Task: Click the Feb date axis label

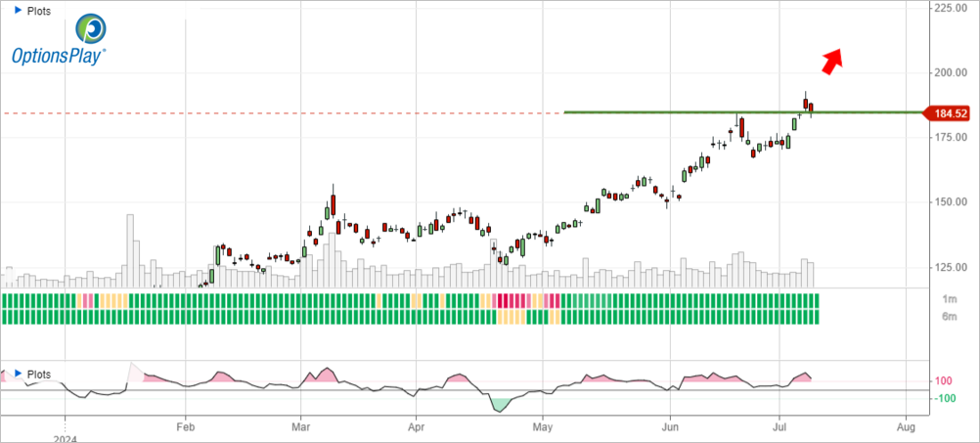Action: 185,428
